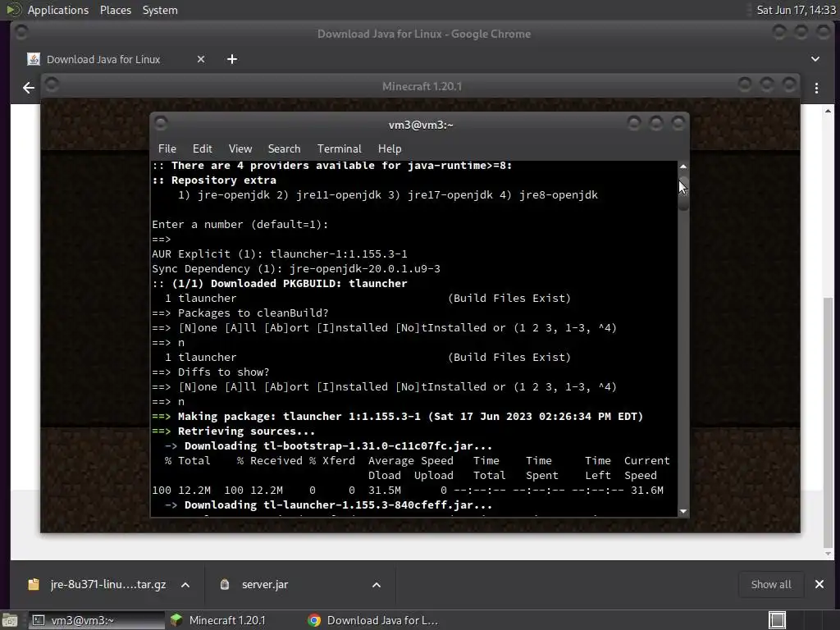Viewport: 840px width, 630px height.
Task: Click the Chrome window menu button in titlebar
Action: coord(21,32)
